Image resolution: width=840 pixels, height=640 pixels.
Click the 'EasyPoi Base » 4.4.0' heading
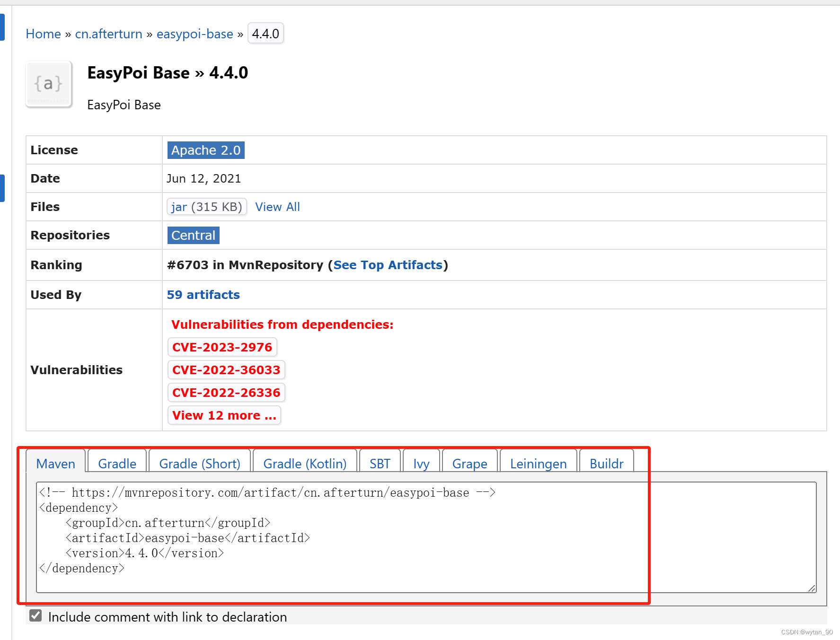(x=168, y=73)
